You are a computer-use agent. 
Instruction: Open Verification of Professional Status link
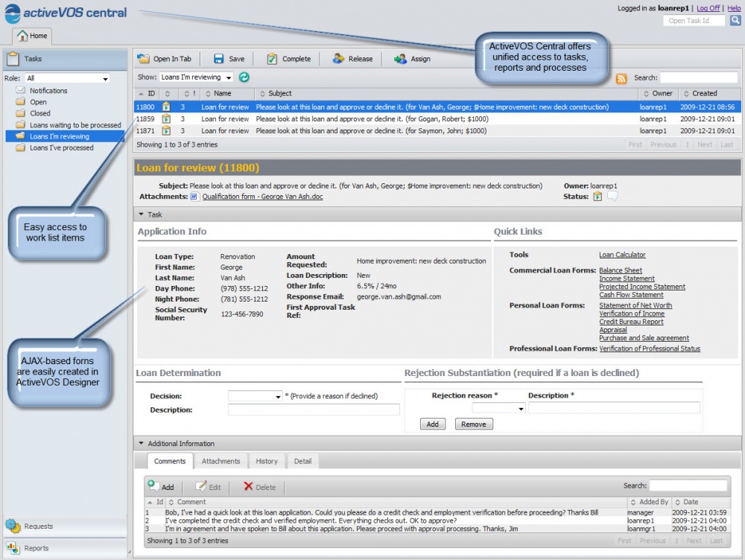point(650,349)
